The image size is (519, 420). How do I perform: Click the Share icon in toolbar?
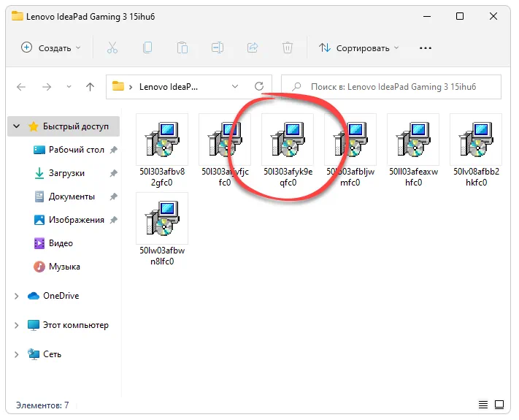click(253, 47)
